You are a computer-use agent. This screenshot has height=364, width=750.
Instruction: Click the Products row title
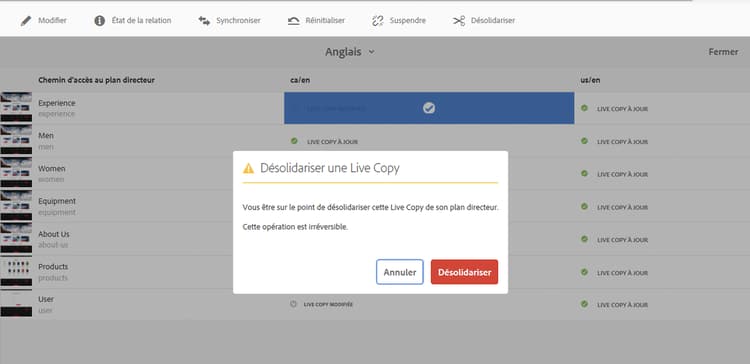(x=53, y=266)
